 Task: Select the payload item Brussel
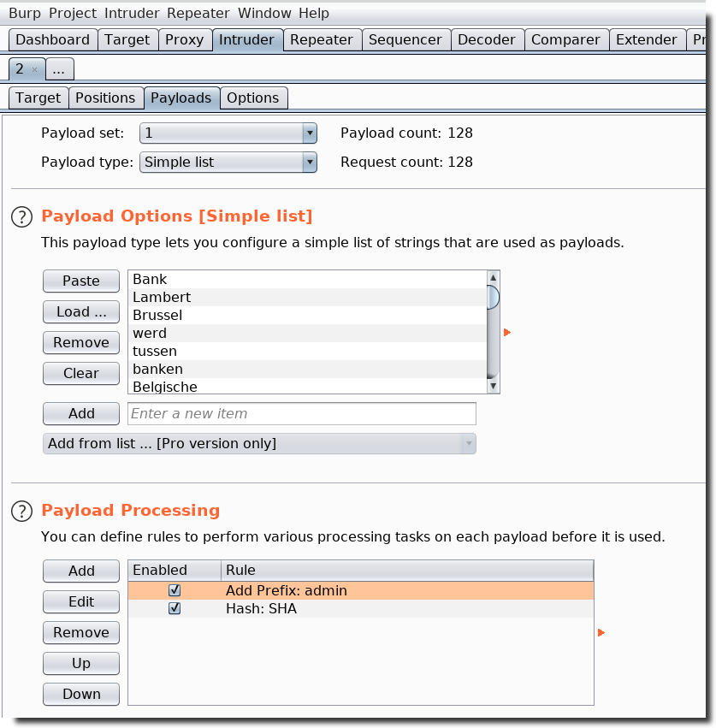[157, 316]
